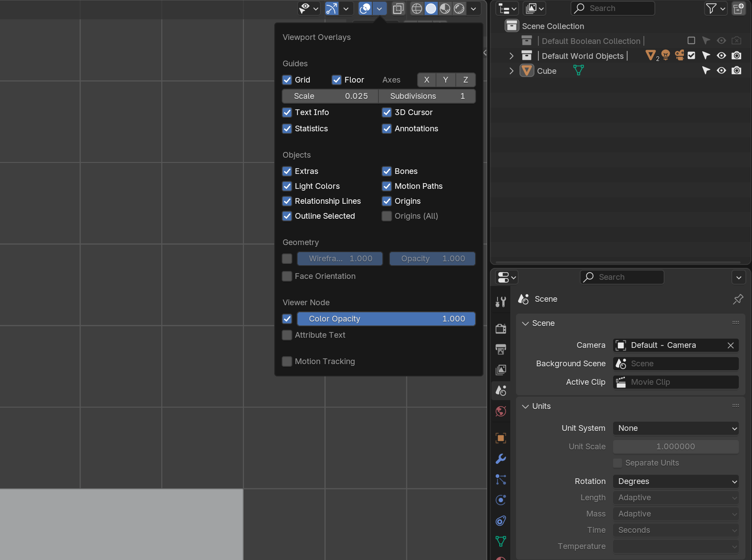Viewport: 752px width, 560px height.
Task: Switch to material preview shading
Action: 445,8
